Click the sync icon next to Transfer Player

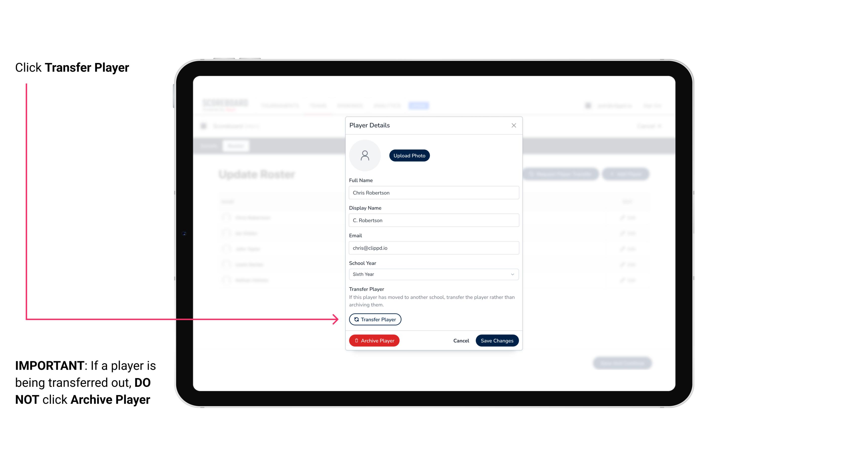355,319
